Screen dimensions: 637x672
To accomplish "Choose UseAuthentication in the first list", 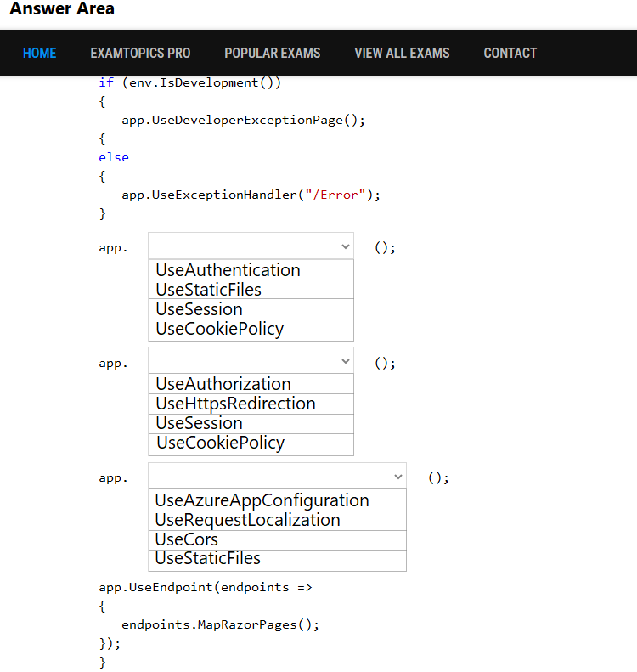I will 251,270.
